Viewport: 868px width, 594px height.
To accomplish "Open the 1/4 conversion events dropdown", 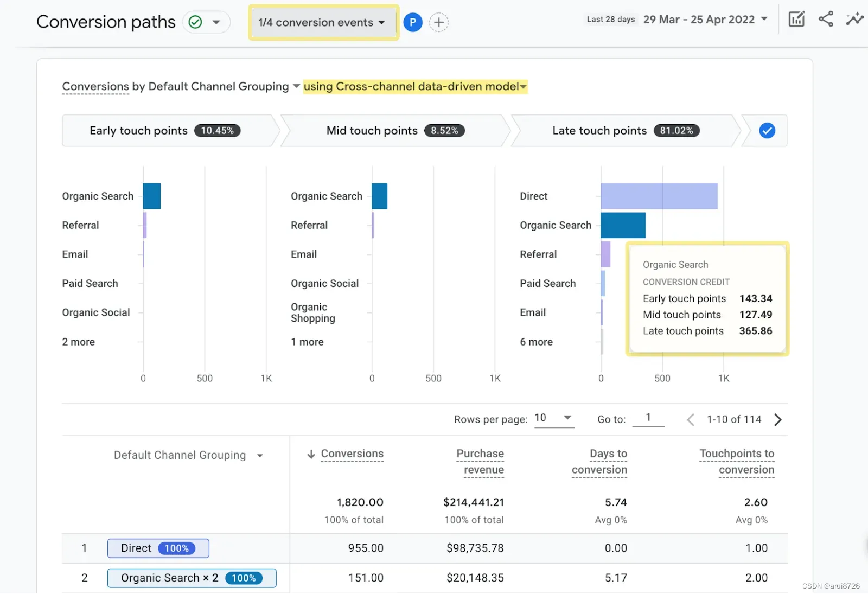I will (323, 22).
